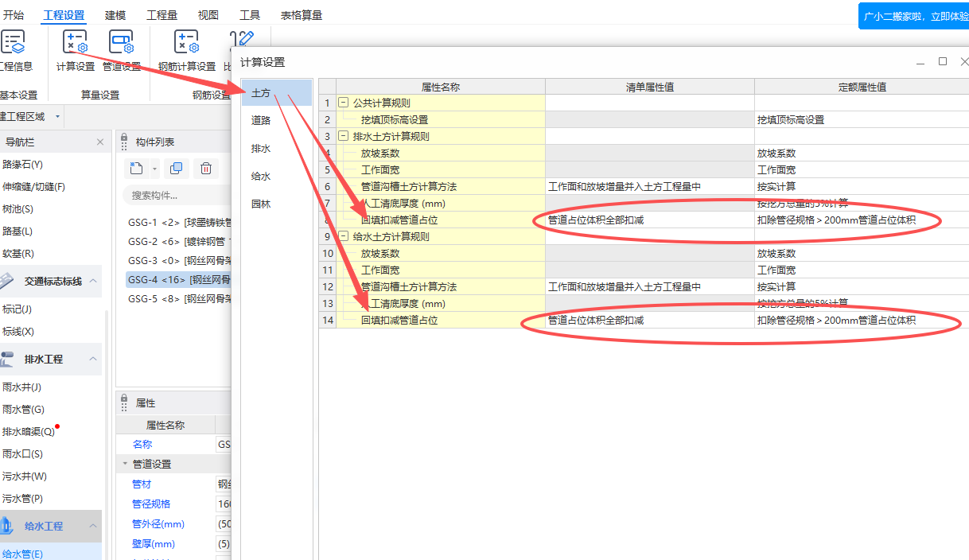Click the 交通标志标线 section icon
The width and height of the screenshot is (969, 560).
pyautogui.click(x=7, y=281)
